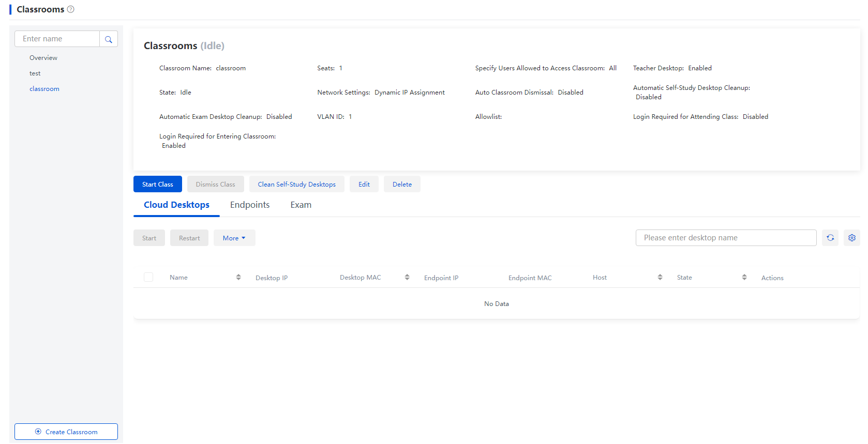The image size is (868, 444).
Task: Focus the desktop name search field
Action: point(726,238)
